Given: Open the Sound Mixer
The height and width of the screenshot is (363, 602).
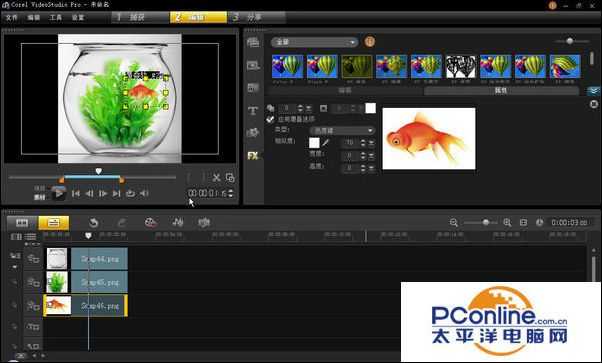Looking at the screenshot, I should (177, 222).
